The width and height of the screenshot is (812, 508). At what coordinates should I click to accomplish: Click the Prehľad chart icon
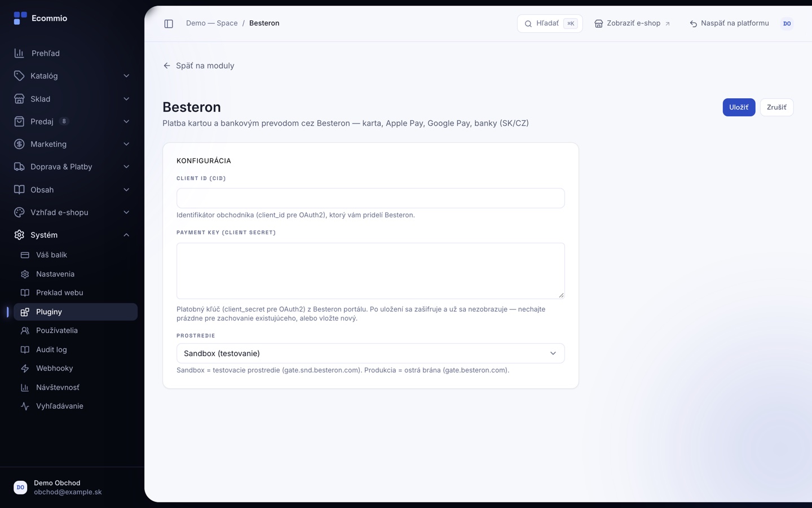click(x=19, y=53)
